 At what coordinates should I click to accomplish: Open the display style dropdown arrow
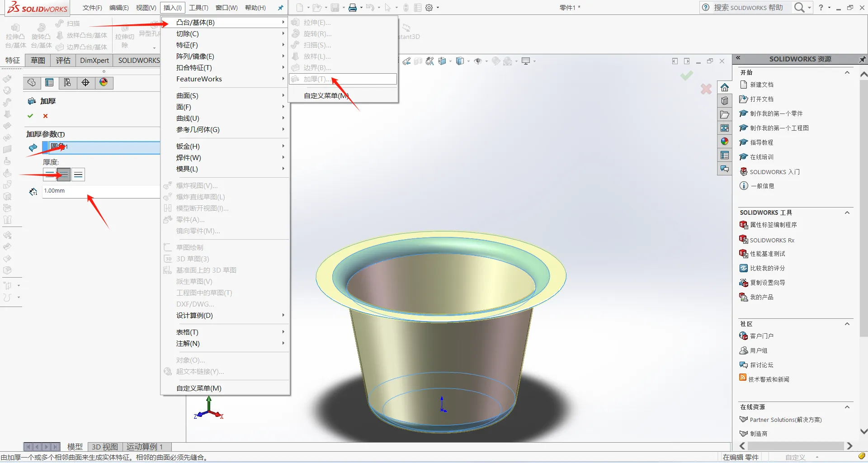[x=468, y=61]
